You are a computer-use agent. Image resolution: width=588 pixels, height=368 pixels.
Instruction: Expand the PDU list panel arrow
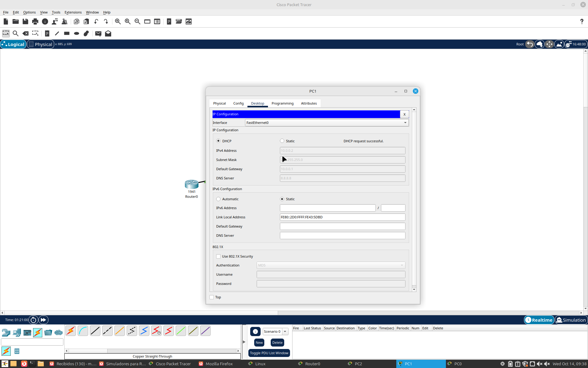click(x=244, y=342)
